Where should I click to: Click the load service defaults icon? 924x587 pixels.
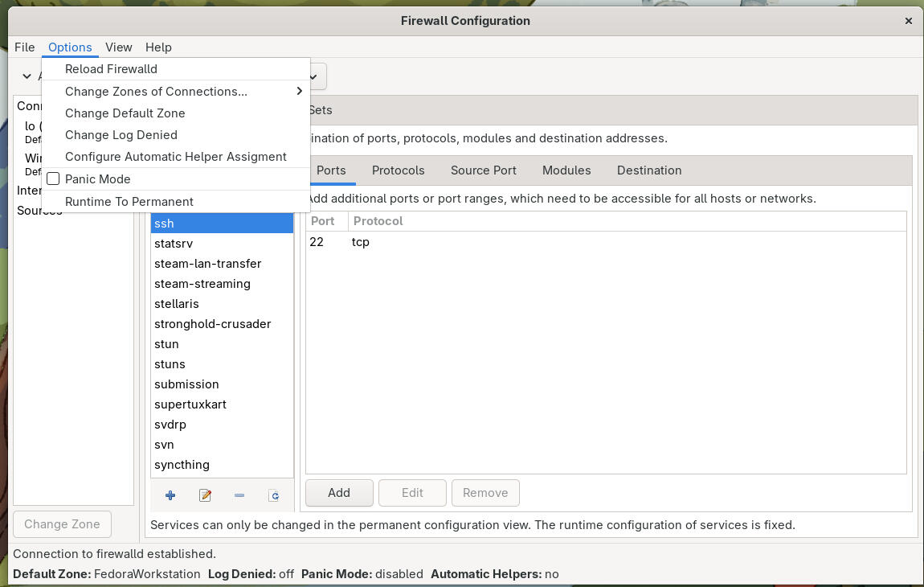click(274, 495)
